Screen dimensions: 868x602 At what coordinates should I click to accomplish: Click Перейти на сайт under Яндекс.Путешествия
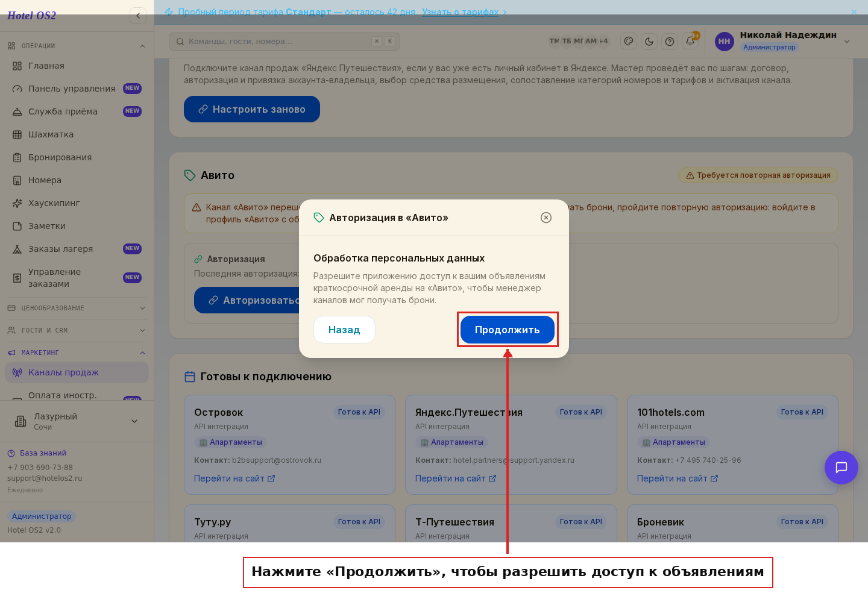(x=456, y=478)
